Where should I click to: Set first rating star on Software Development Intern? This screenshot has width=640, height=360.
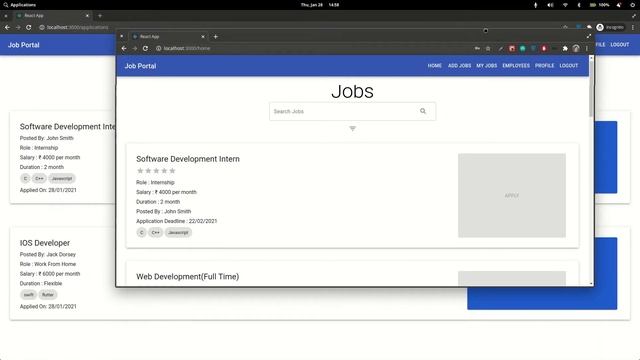pos(140,171)
